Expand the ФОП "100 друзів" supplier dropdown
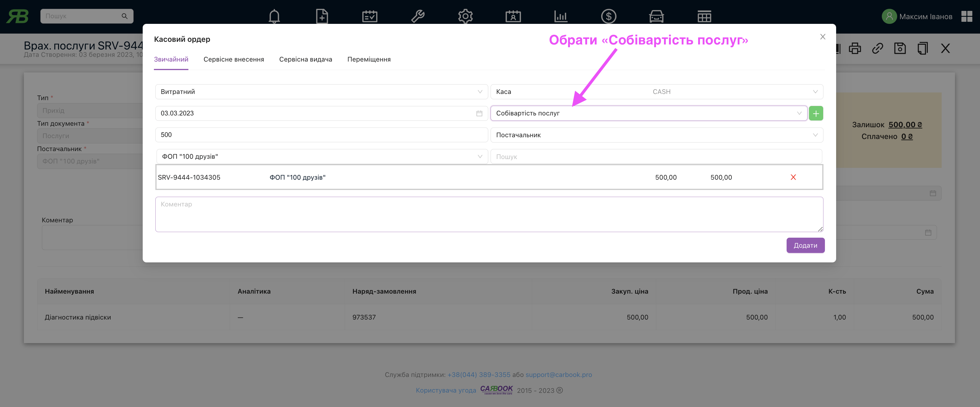The width and height of the screenshot is (980, 407). tap(321, 157)
